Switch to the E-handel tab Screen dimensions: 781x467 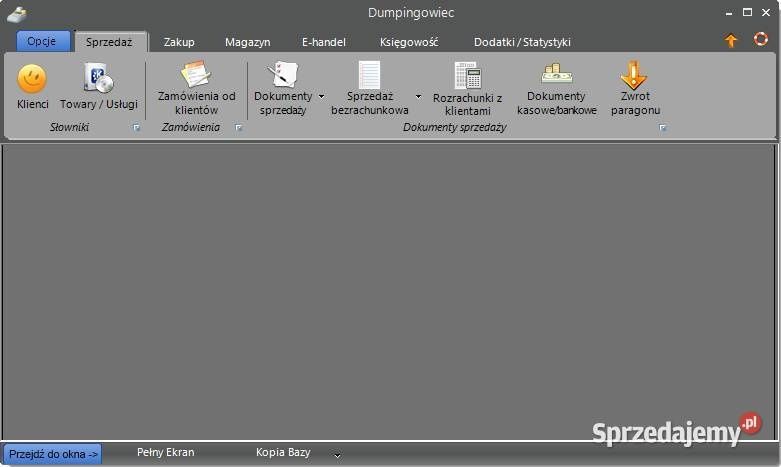(324, 42)
